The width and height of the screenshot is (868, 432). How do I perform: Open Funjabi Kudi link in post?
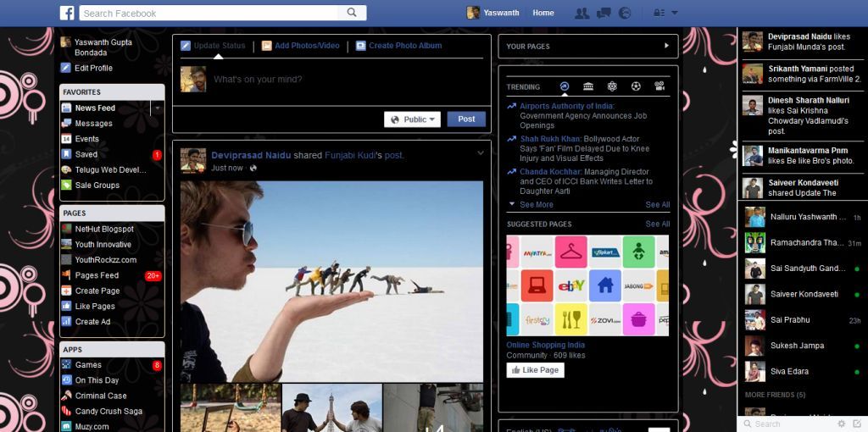(x=350, y=155)
